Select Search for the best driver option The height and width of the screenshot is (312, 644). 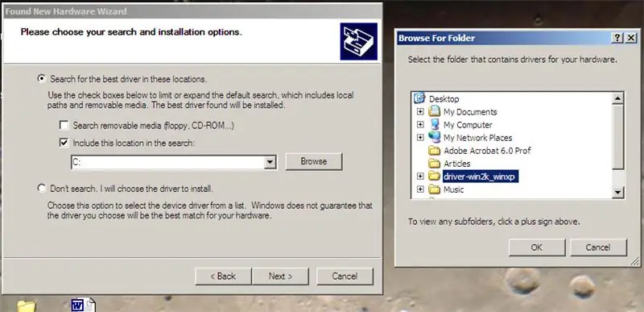pyautogui.click(x=42, y=78)
